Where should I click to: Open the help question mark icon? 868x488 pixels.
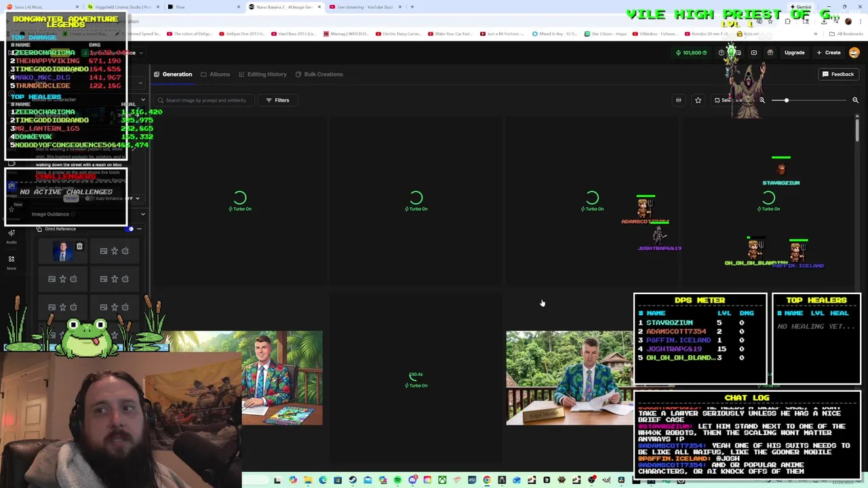[722, 52]
